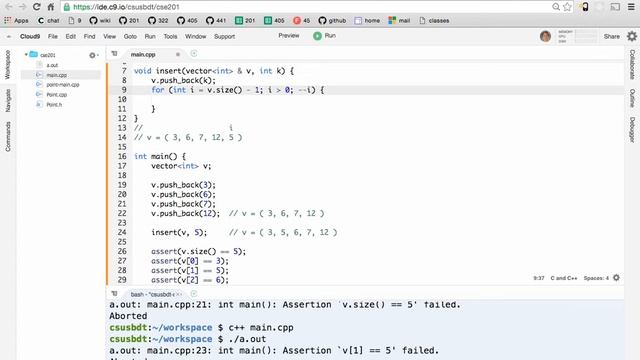This screenshot has width=640, height=360.
Task: Open the chat bookmark
Action: [49, 20]
